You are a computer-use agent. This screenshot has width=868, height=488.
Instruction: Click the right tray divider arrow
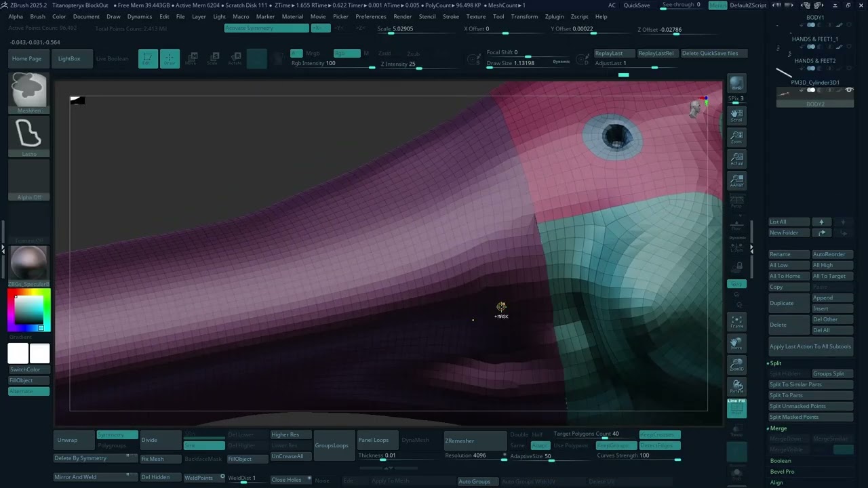pyautogui.click(x=751, y=249)
